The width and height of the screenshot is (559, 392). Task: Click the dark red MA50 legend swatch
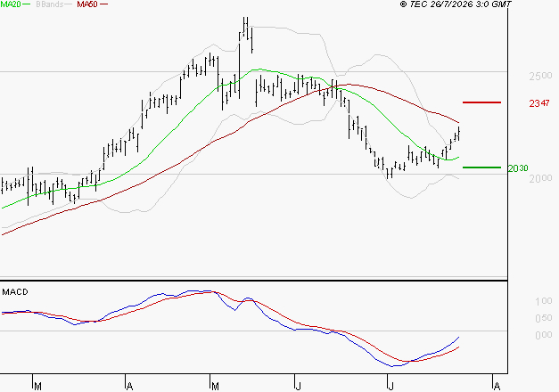pyautogui.click(x=103, y=4)
